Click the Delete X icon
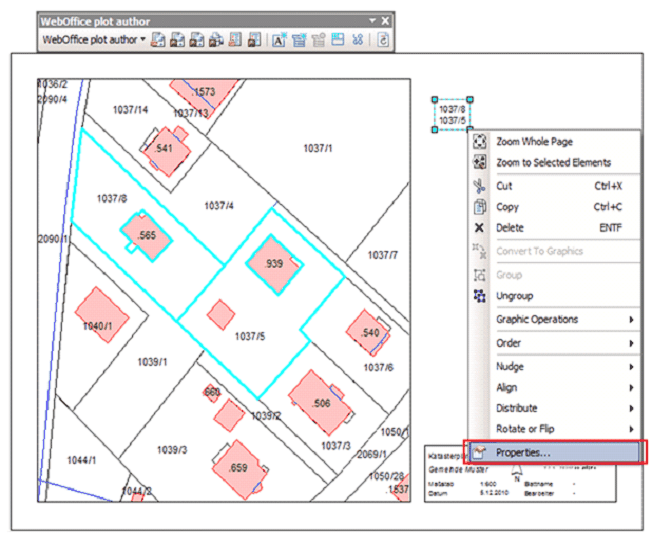The height and width of the screenshot is (540, 654). tap(480, 228)
